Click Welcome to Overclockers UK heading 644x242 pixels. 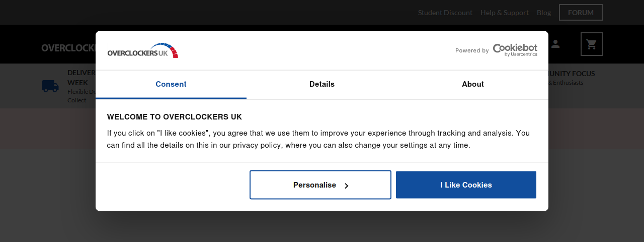175,117
